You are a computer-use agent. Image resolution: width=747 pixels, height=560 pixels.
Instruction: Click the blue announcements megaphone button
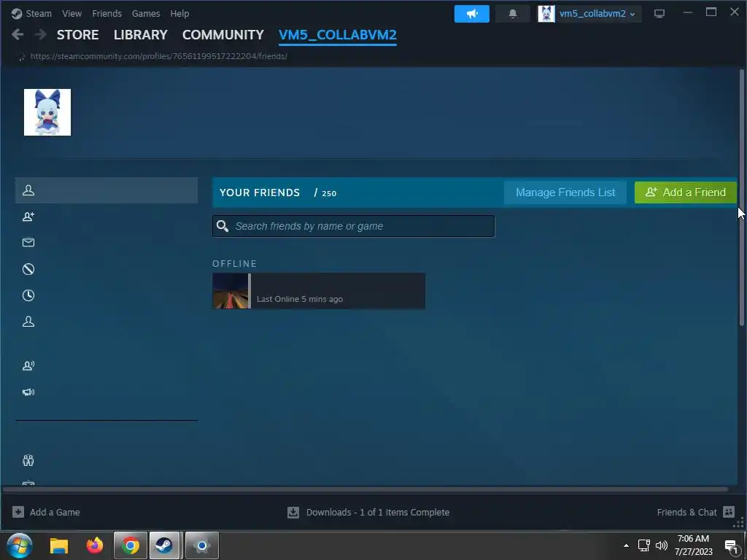pos(472,14)
